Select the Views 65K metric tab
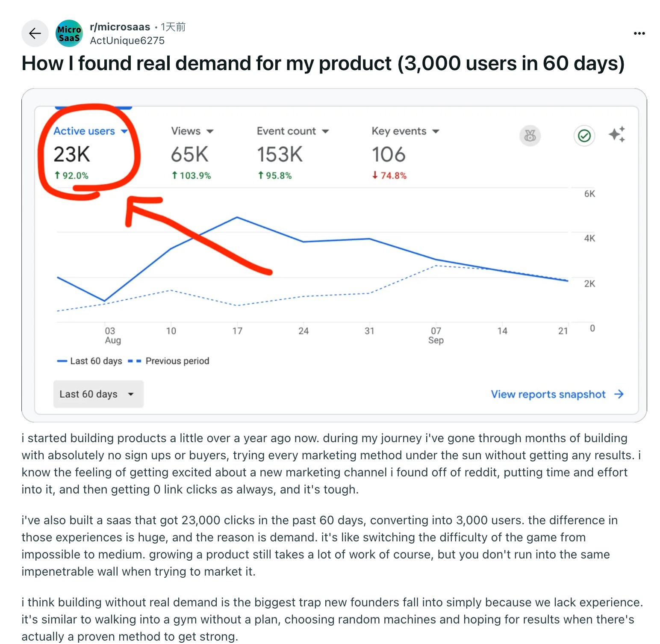Screen dimensions: 660x644 (x=189, y=154)
